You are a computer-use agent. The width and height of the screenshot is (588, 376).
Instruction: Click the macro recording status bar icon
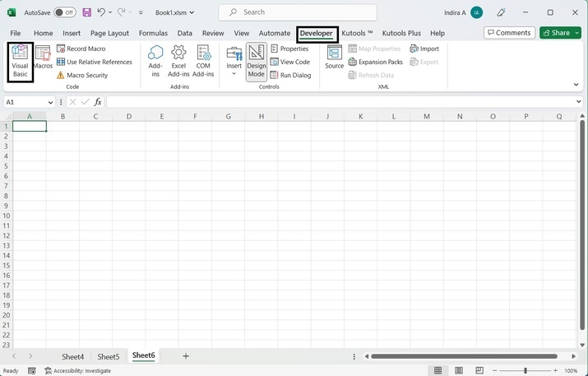[x=32, y=371]
